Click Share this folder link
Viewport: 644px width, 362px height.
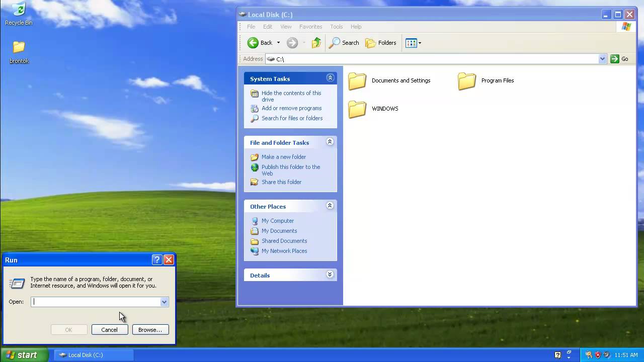pos(281,182)
